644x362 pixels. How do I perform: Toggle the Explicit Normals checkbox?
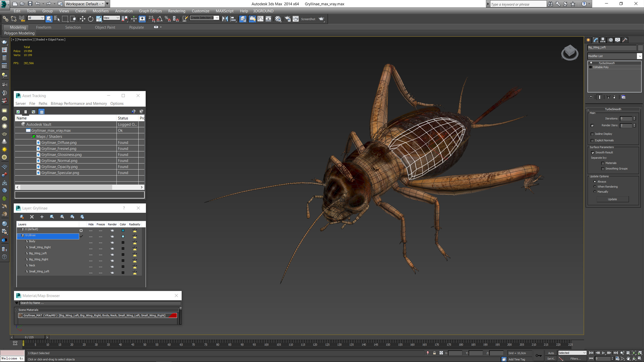(592, 141)
